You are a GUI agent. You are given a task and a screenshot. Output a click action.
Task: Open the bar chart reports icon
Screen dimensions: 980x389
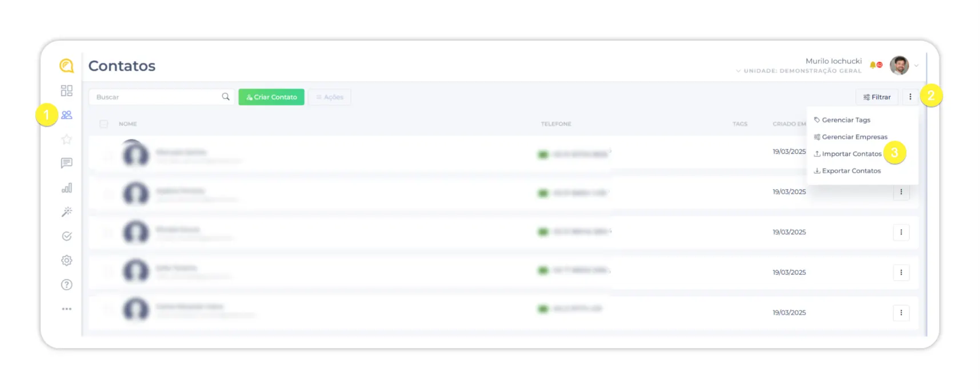[x=67, y=188]
